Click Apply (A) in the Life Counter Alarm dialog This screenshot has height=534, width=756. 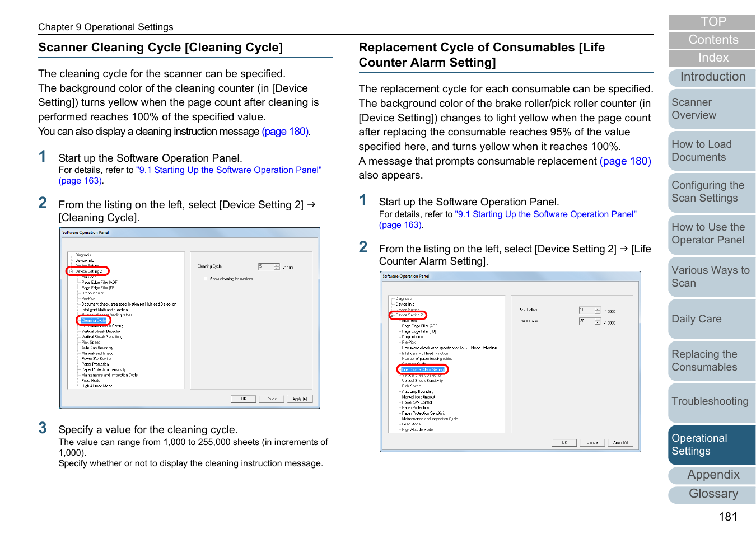620,443
